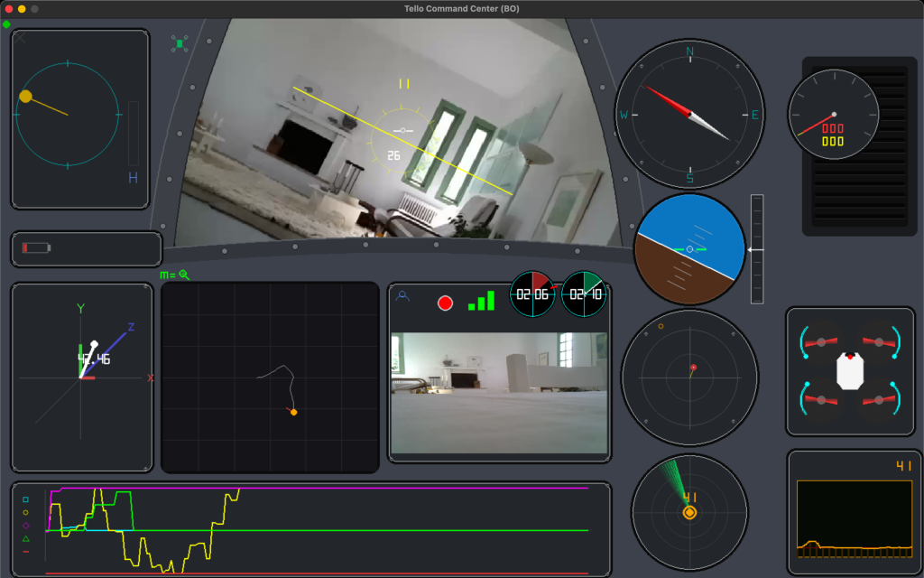Click the blue H label in heading panel

pyautogui.click(x=133, y=179)
